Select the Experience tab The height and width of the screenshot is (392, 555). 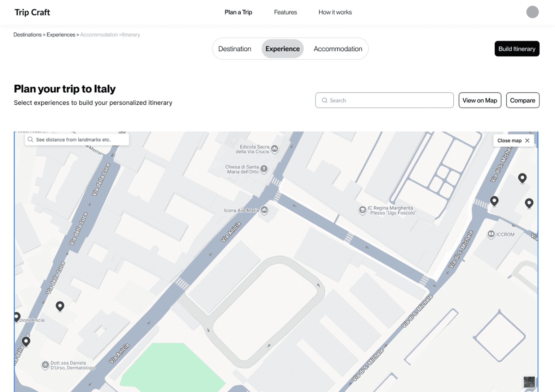(282, 49)
